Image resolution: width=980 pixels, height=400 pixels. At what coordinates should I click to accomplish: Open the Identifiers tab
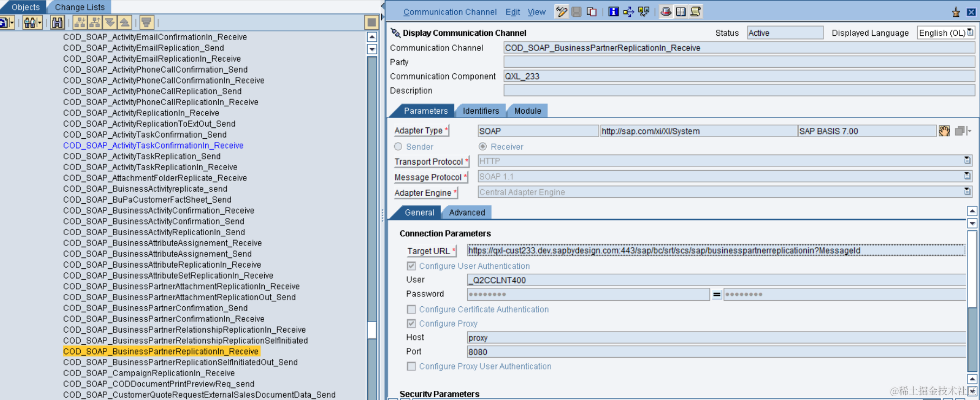[x=481, y=111]
